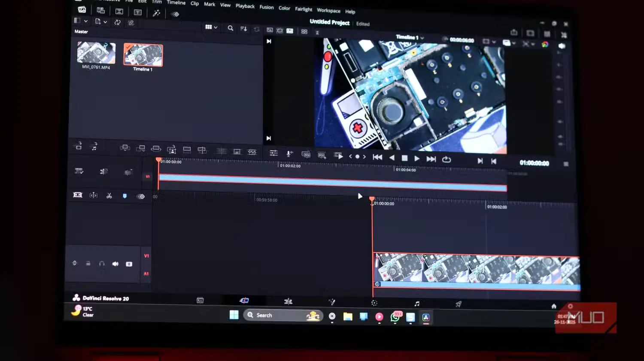The height and width of the screenshot is (361, 644).
Task: Switch viewer to Timeline mode
Action: [x=290, y=31]
